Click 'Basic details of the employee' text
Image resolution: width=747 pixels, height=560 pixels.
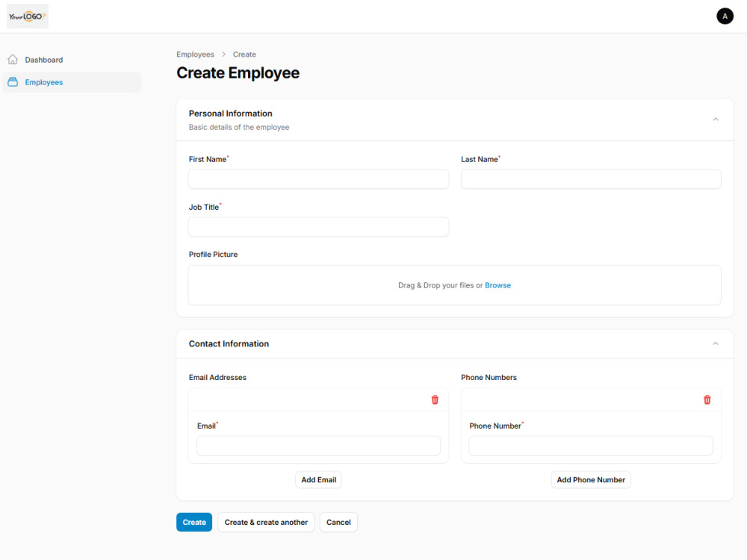[239, 127]
